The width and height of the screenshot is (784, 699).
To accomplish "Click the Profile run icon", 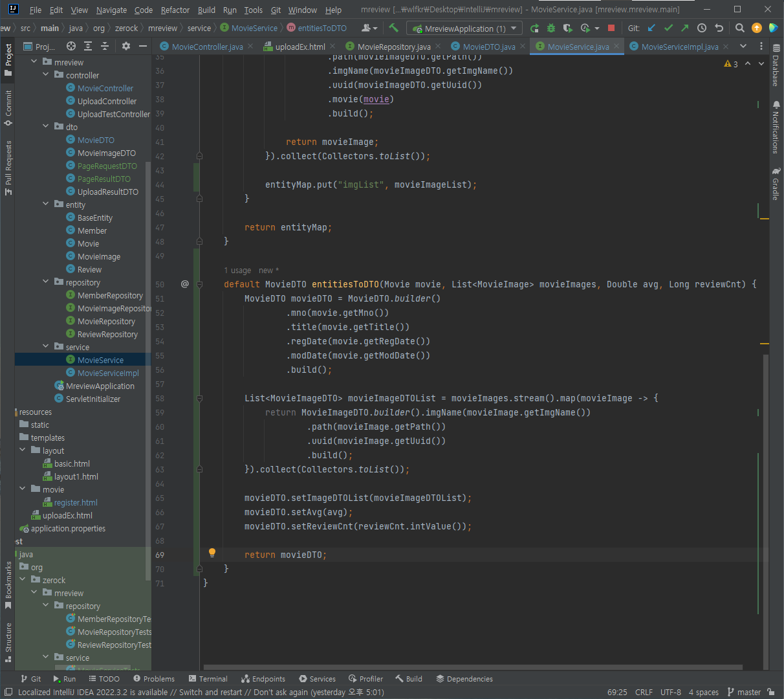I will tap(585, 28).
